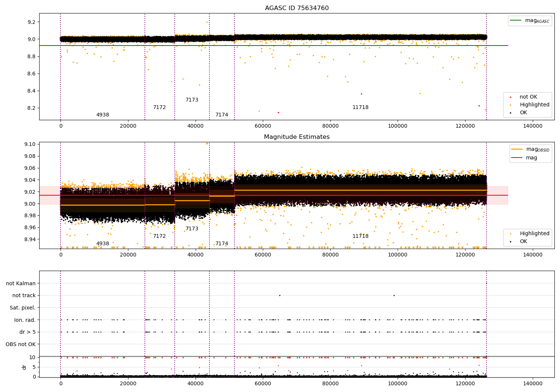Click obsid label 11718 in the AGASC plot
Image resolution: width=560 pixels, height=392 pixels.
click(x=360, y=108)
